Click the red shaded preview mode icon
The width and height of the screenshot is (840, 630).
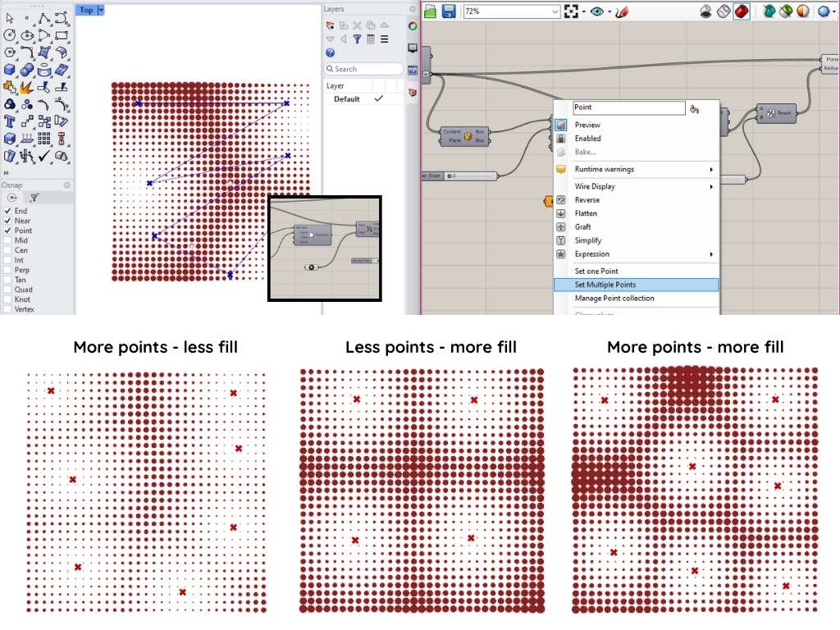point(742,11)
